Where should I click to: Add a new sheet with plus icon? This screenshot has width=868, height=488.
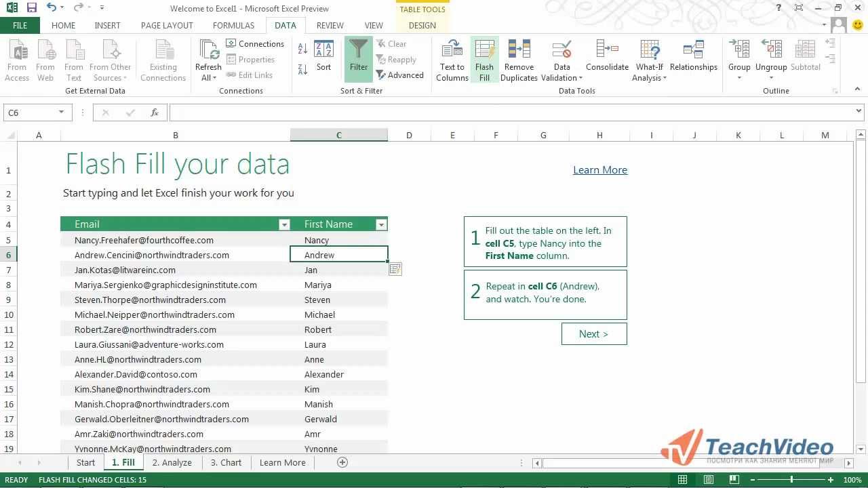pos(342,462)
